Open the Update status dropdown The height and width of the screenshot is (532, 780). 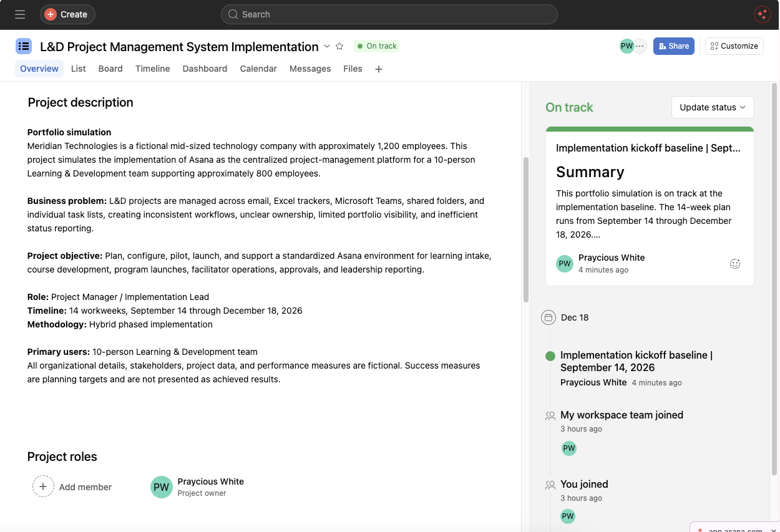713,107
